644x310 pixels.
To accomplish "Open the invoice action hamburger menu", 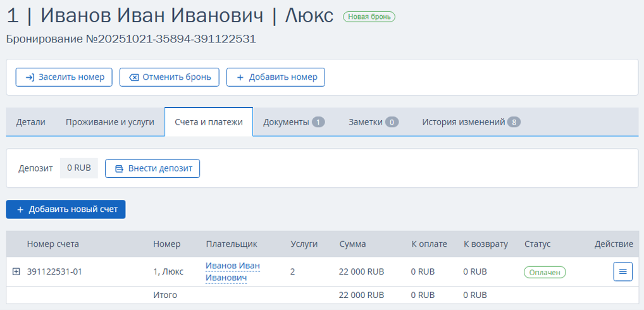I will 622,271.
